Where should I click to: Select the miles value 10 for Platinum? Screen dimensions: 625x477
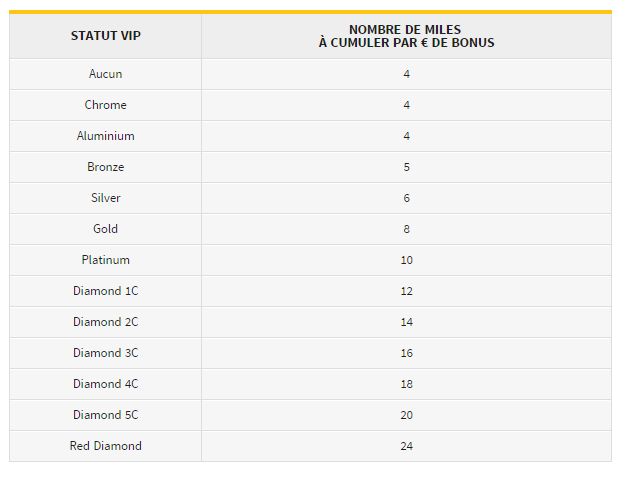coord(407,260)
